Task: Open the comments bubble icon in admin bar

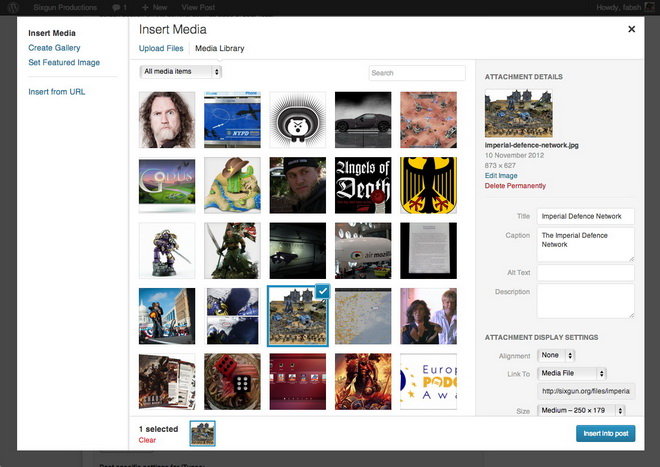Action: [x=116, y=8]
